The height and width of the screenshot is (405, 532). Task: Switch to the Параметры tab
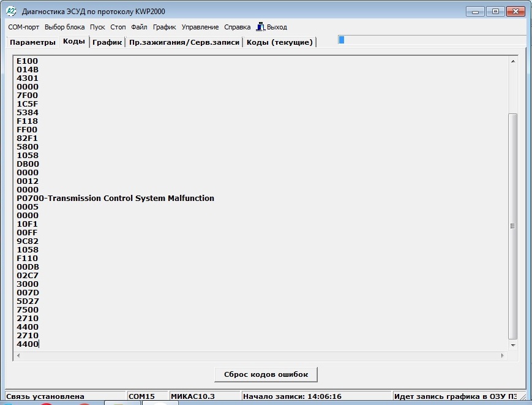click(x=32, y=42)
